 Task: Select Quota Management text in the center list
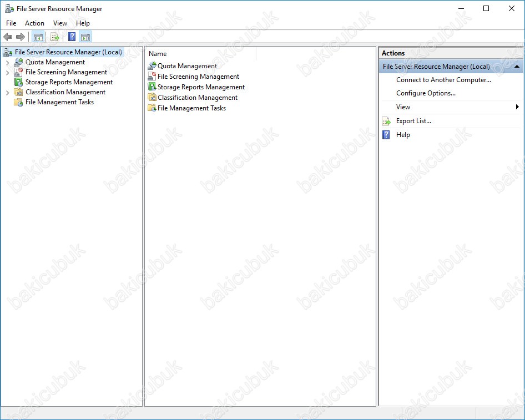187,66
